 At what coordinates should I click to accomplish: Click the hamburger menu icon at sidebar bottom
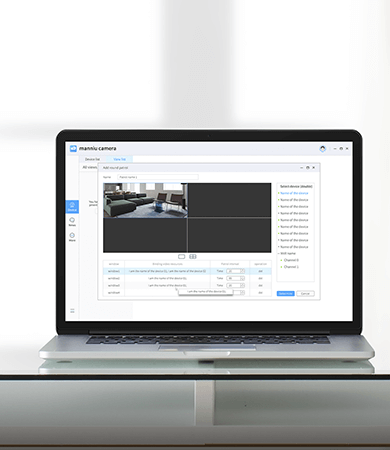(72, 311)
